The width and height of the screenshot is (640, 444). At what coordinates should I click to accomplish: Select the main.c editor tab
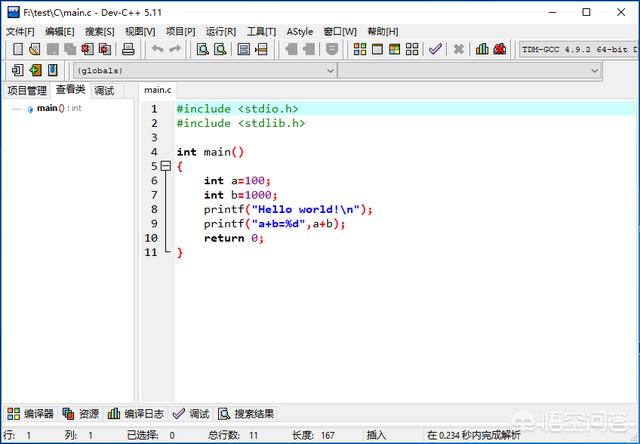click(158, 90)
